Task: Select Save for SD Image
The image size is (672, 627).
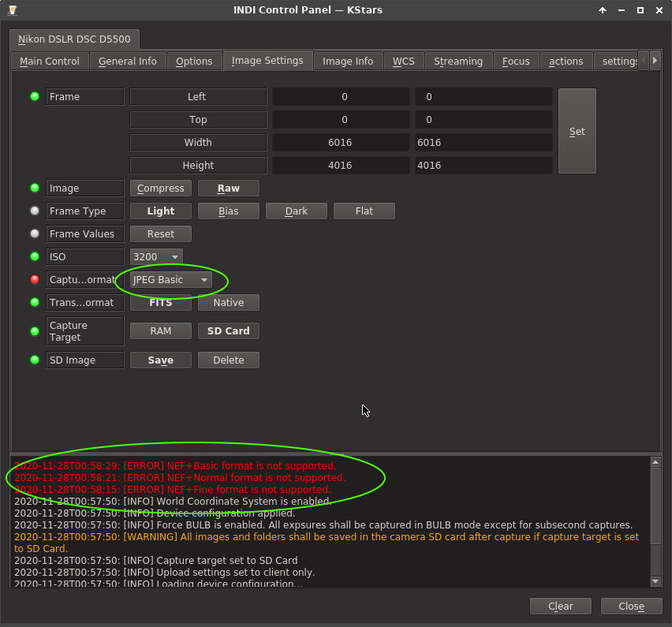Action: tap(161, 360)
